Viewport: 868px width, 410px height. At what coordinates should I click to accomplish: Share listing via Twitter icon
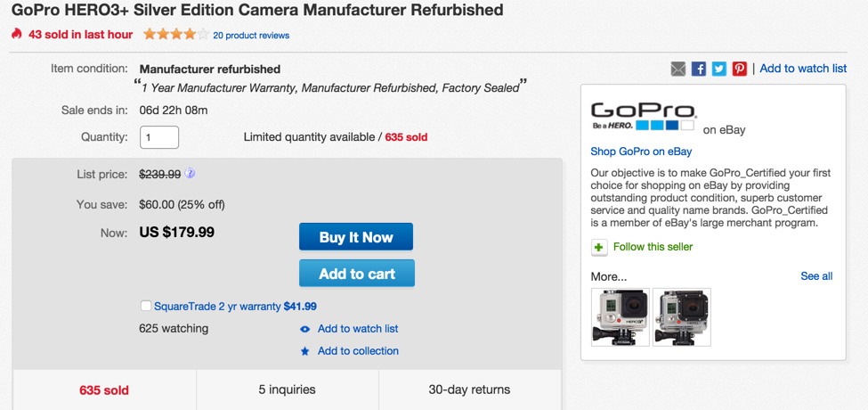[x=719, y=69]
